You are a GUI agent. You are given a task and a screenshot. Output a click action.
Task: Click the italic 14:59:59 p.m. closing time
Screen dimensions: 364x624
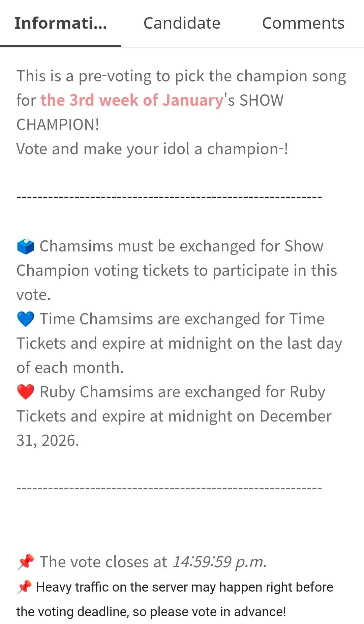tap(219, 562)
